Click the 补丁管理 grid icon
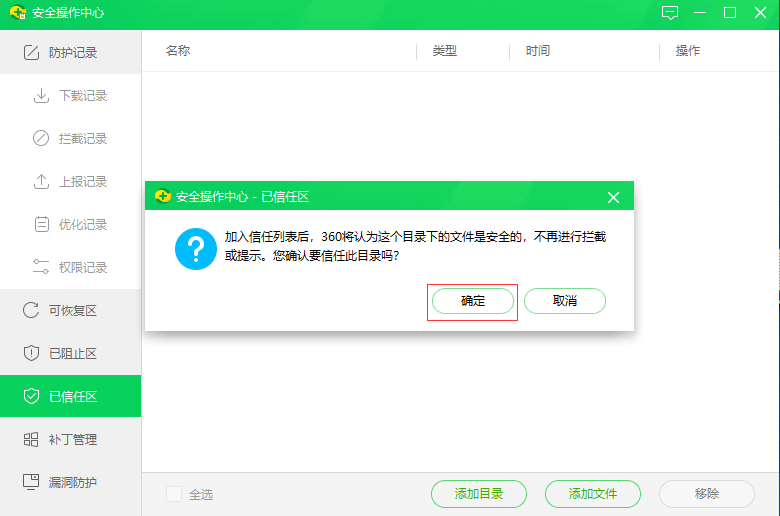The height and width of the screenshot is (516, 780). [x=31, y=440]
